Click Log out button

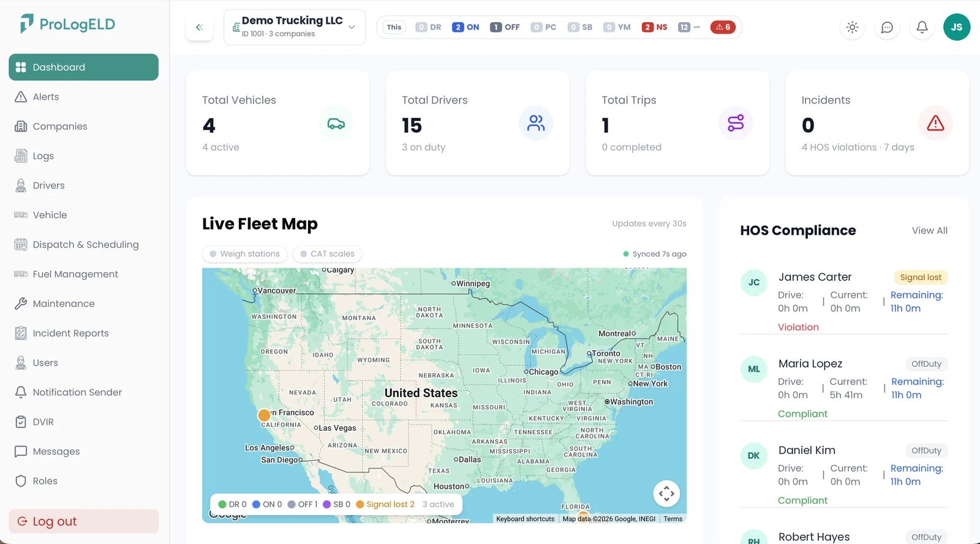(x=83, y=521)
